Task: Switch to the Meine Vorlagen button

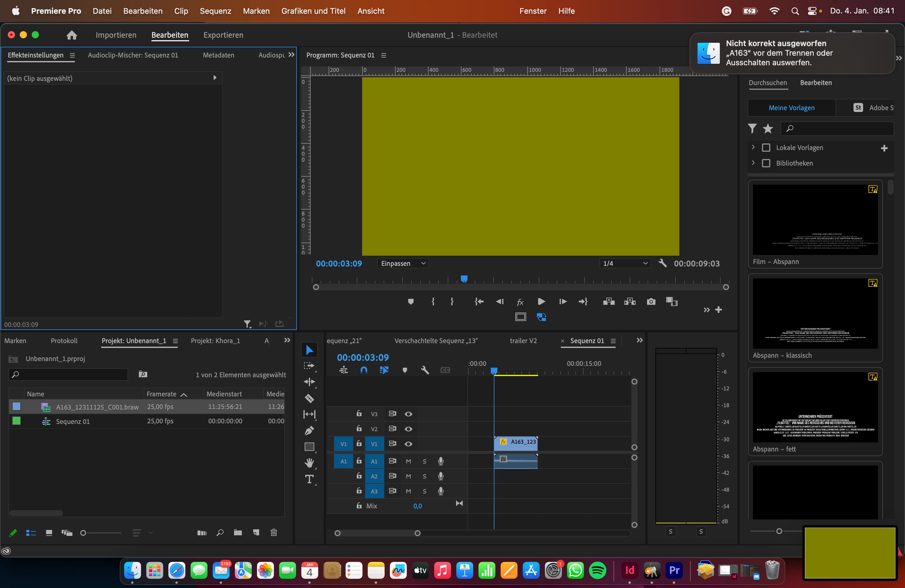Action: click(791, 108)
